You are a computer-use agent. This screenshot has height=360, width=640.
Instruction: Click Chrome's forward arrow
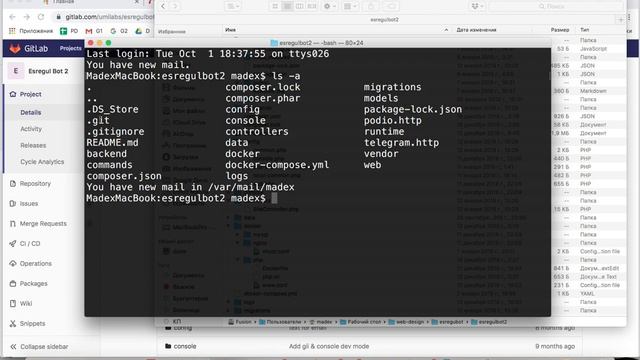tap(27, 17)
